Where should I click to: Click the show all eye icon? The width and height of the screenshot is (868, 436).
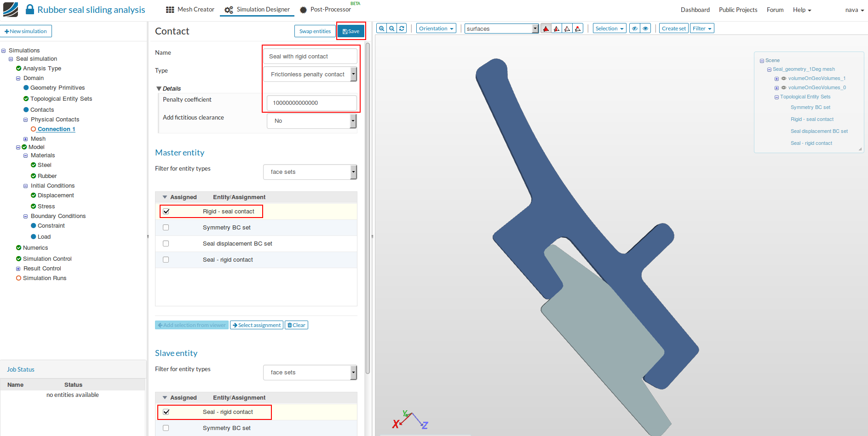(645, 29)
